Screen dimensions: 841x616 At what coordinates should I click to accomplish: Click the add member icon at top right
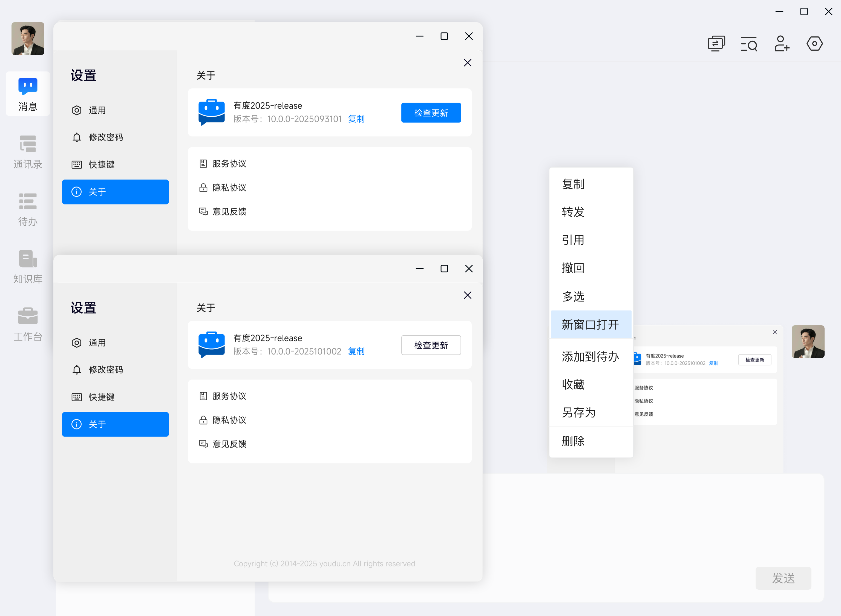tap(782, 44)
